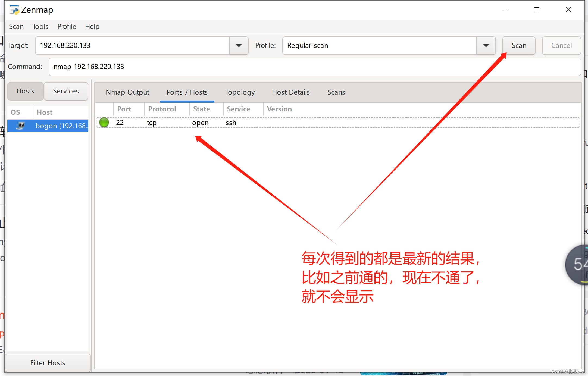Click the Cancel button
This screenshot has height=376, width=588.
[561, 46]
